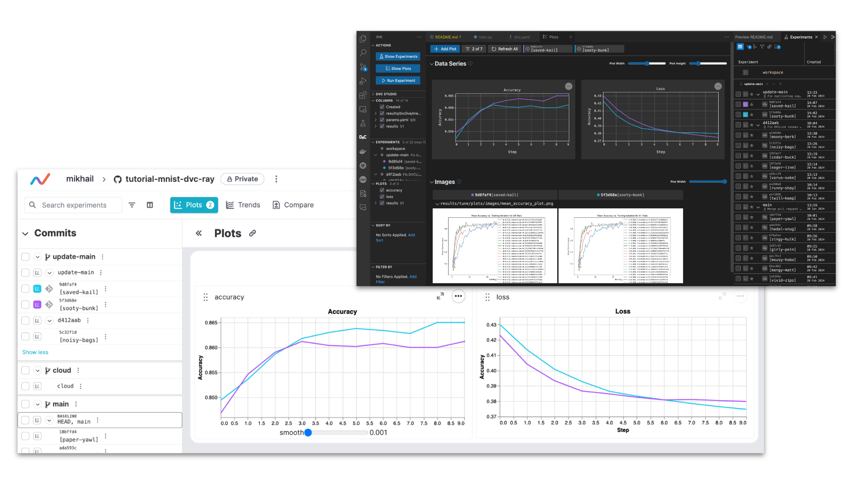Screen dimensions: 868x492
Task: Open the columns layout icon in Studio toolbar
Action: coord(150,205)
